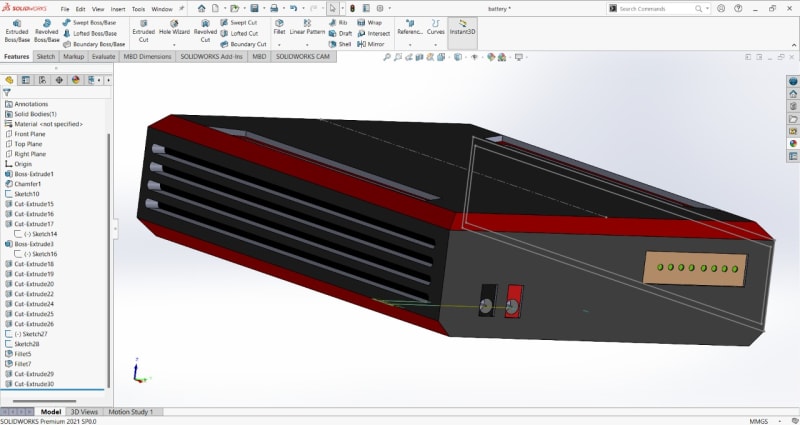Select the Extruded Boss/Base tool

17,30
